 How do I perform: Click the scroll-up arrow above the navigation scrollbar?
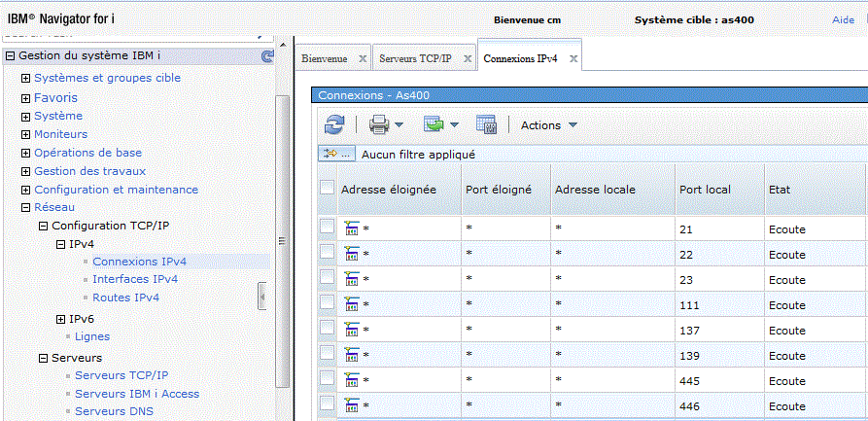pyautogui.click(x=283, y=44)
